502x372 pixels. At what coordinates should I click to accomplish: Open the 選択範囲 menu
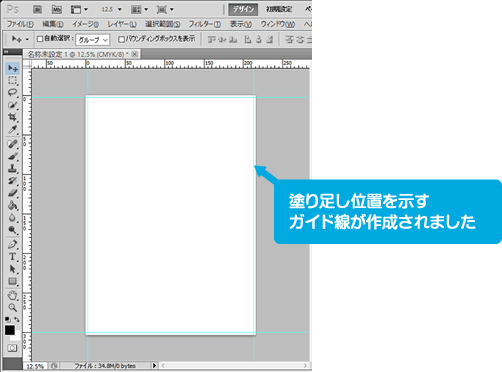coord(162,24)
